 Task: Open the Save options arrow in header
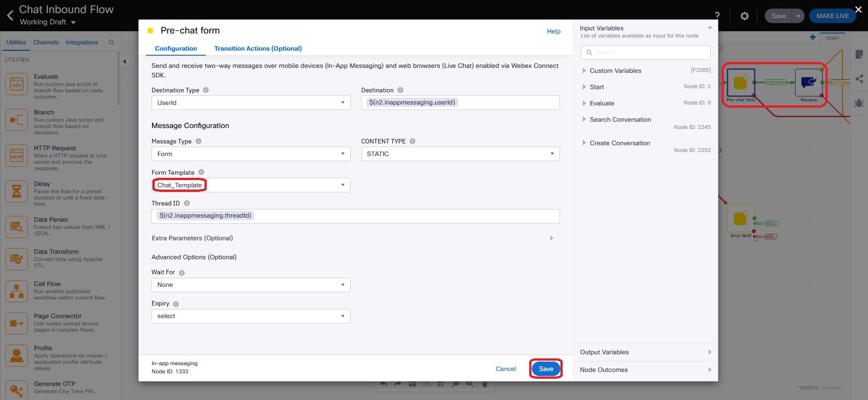click(x=798, y=16)
